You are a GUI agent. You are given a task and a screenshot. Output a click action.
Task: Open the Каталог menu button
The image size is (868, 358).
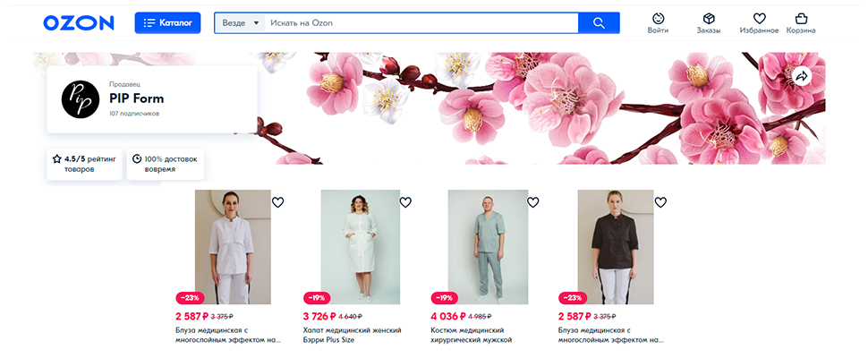click(167, 22)
